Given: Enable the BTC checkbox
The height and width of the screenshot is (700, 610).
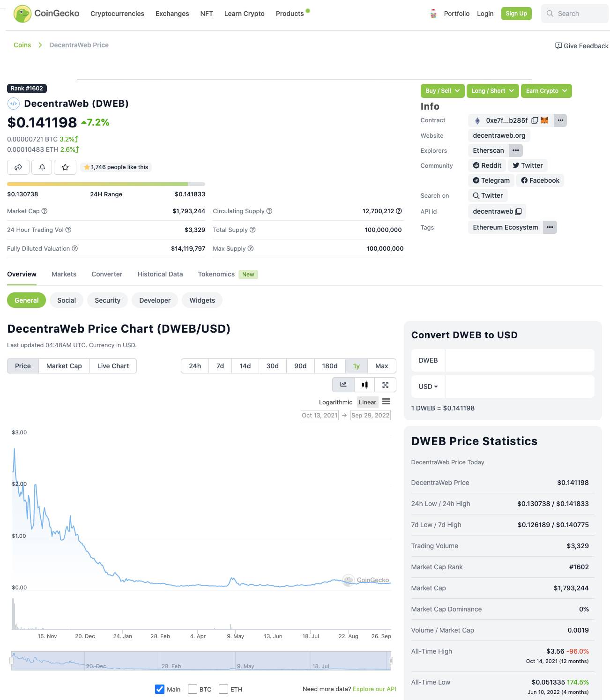Looking at the screenshot, I should tap(192, 689).
